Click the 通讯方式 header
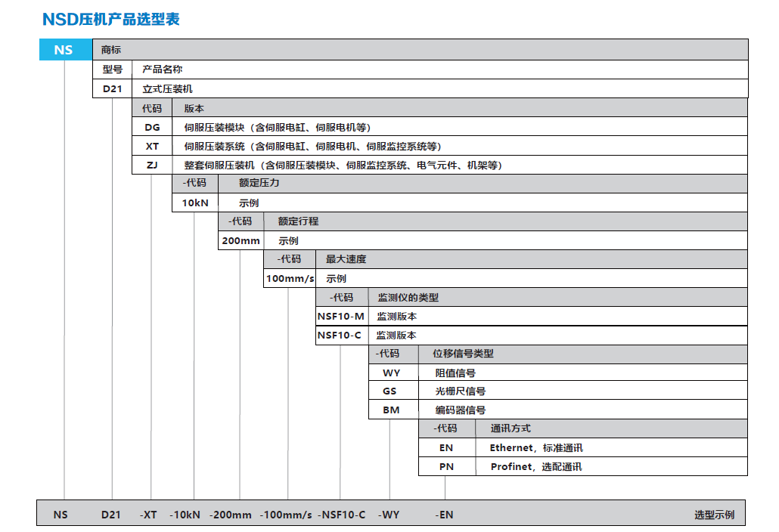Screen dimensions: 779x532 point(511,428)
